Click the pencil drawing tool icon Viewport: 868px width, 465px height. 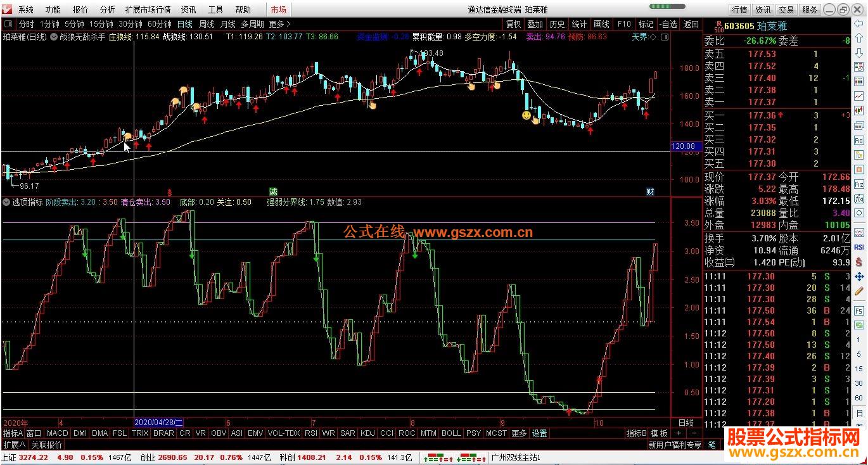[859, 291]
